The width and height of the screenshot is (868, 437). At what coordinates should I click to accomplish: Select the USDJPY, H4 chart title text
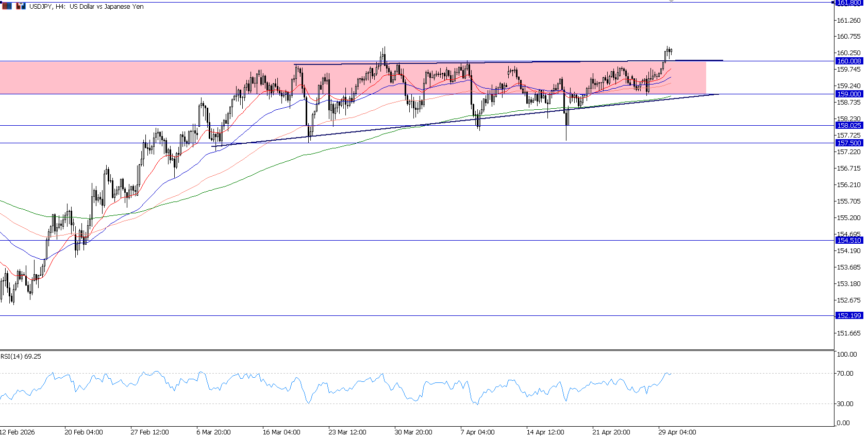tap(86, 7)
